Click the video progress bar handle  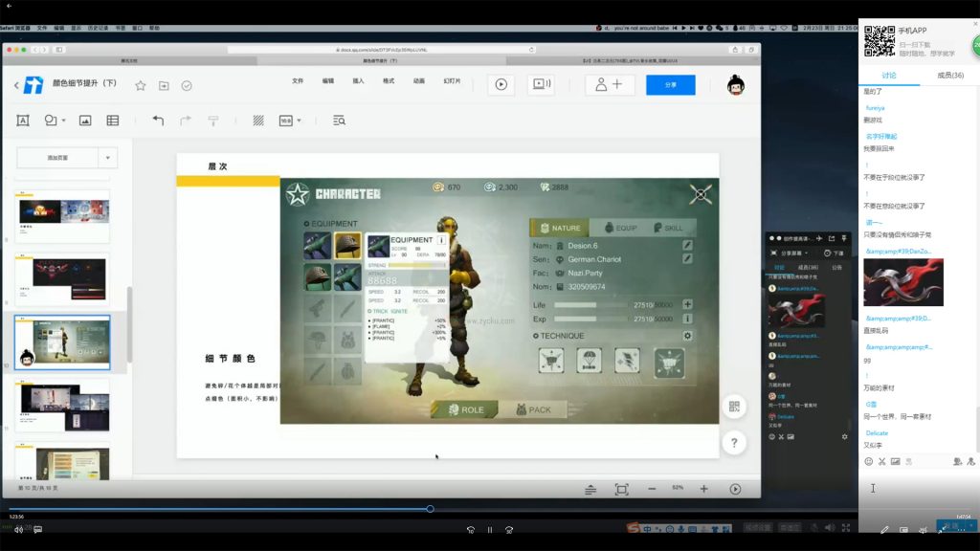tap(430, 509)
